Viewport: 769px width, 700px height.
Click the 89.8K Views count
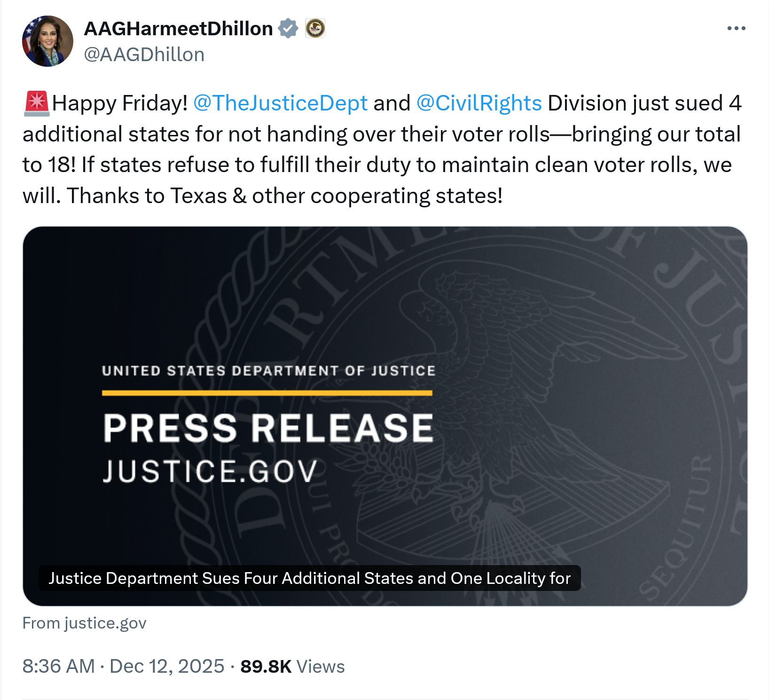[x=292, y=666]
